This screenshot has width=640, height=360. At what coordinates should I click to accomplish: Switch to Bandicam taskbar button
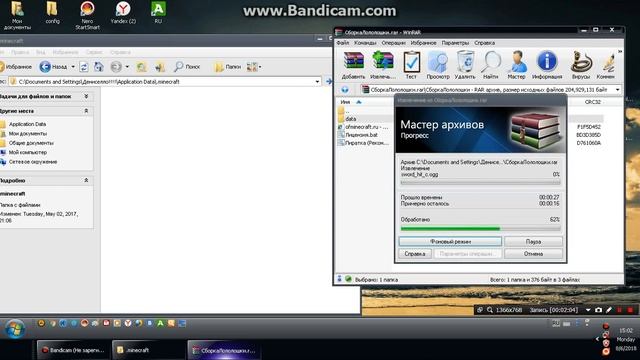[73, 350]
